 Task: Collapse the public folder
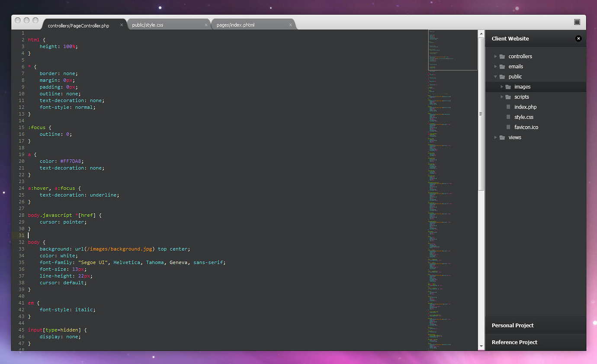tap(496, 77)
